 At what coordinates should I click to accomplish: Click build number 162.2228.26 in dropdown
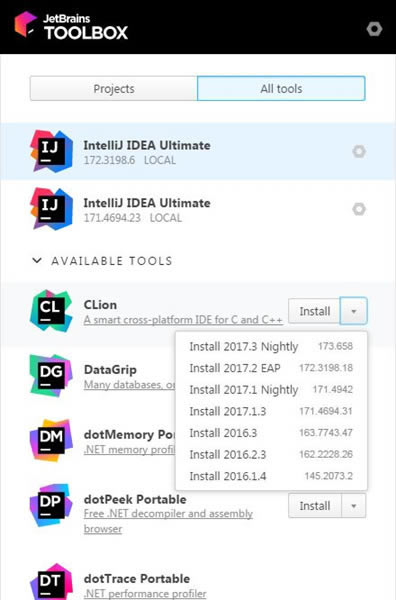click(326, 455)
